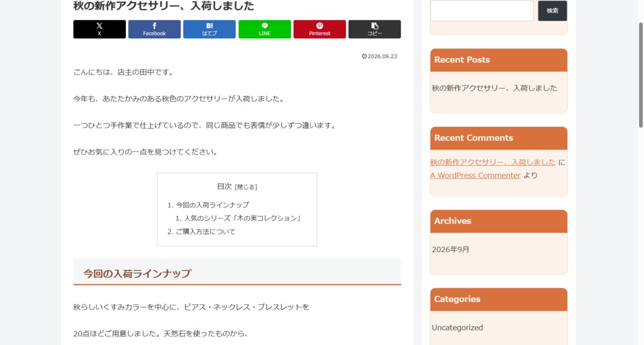Share the post on Facebook

(x=155, y=29)
